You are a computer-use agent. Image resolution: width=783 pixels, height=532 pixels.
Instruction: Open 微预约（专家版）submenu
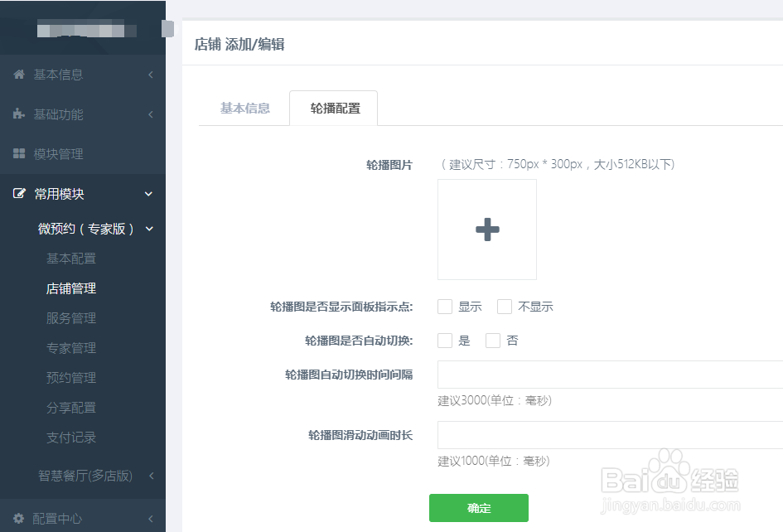pyautogui.click(x=86, y=229)
